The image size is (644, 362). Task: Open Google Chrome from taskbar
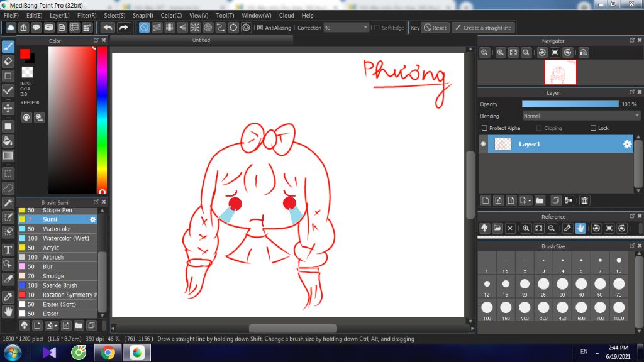[x=108, y=353]
